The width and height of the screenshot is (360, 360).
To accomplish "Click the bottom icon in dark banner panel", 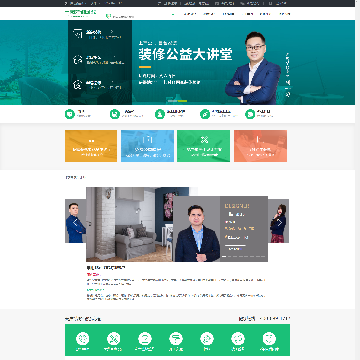I will click(x=78, y=85).
